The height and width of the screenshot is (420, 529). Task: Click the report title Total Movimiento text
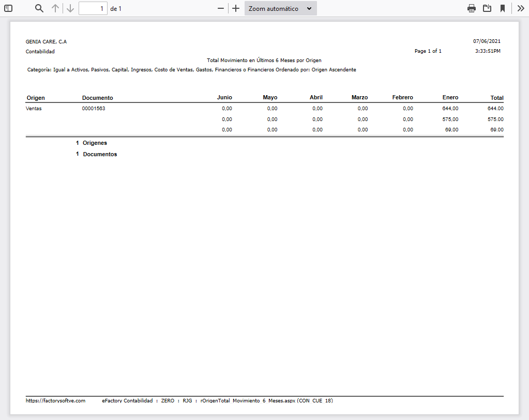click(264, 61)
